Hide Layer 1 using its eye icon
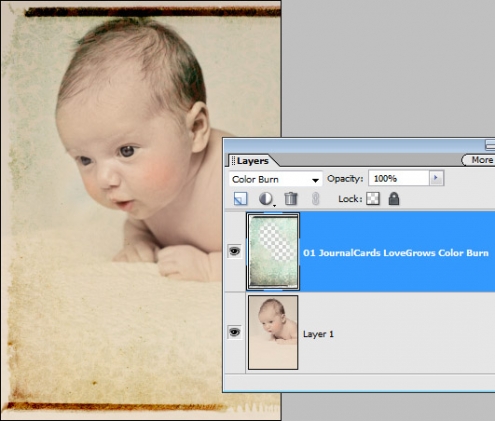 [x=234, y=332]
